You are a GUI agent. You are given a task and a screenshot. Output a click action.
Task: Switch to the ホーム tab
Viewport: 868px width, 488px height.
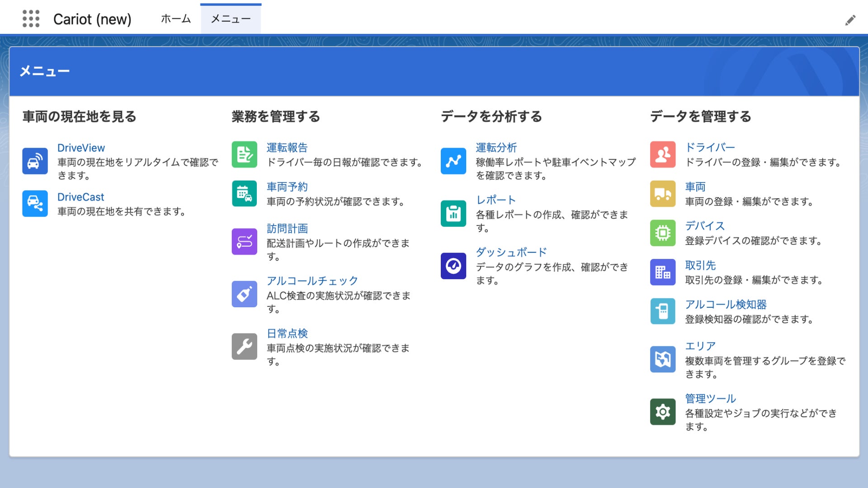coord(176,19)
